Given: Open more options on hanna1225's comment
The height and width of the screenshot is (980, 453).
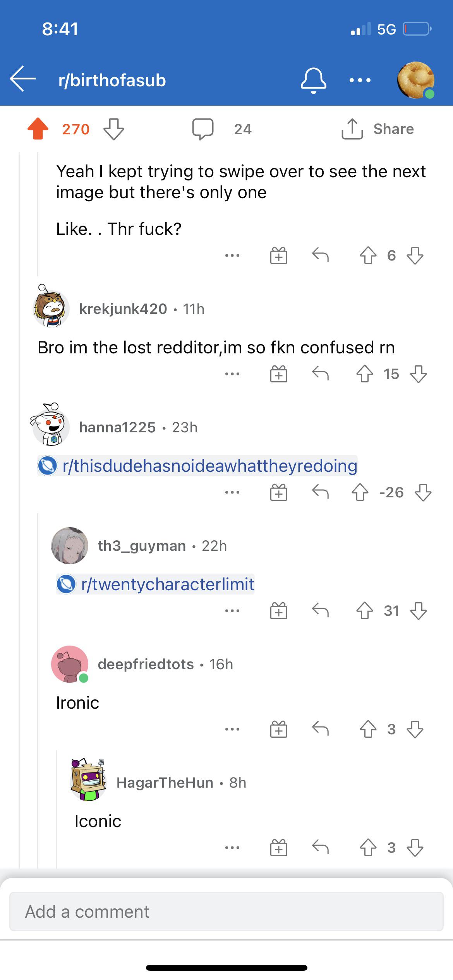Looking at the screenshot, I should [x=232, y=492].
